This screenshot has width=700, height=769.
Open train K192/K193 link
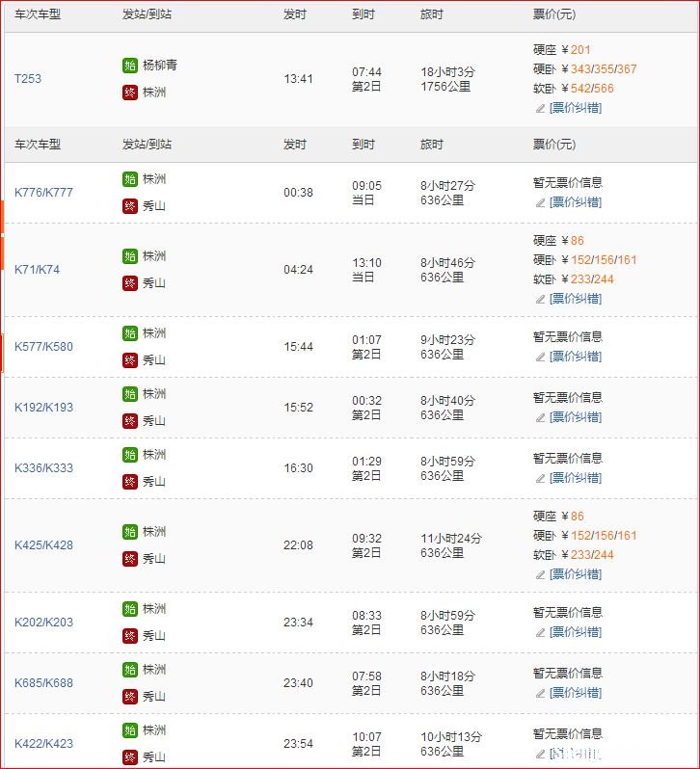coord(43,407)
